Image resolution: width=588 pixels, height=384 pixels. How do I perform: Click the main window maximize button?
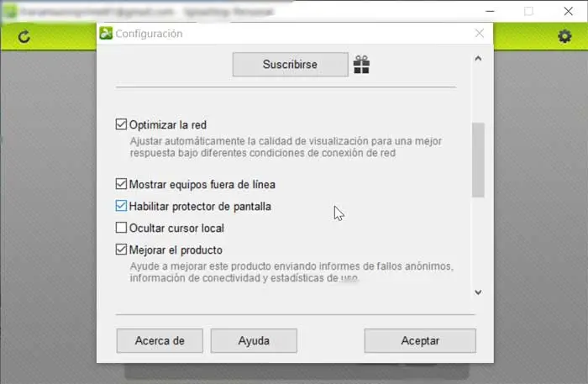528,11
